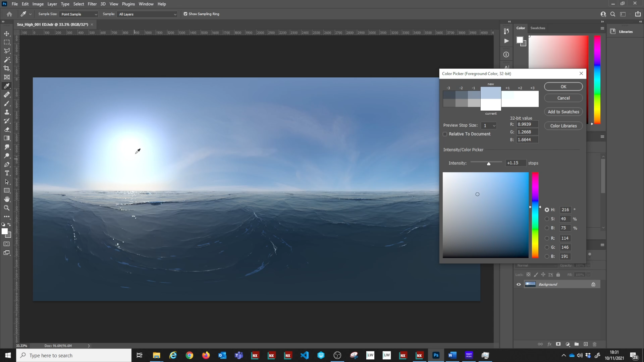Select the Eyedropper tool

point(7,86)
